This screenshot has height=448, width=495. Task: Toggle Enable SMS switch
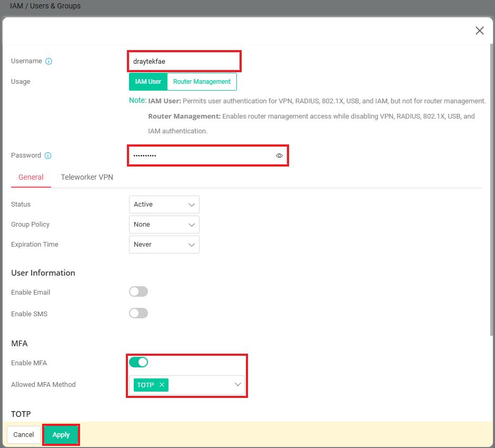(138, 313)
